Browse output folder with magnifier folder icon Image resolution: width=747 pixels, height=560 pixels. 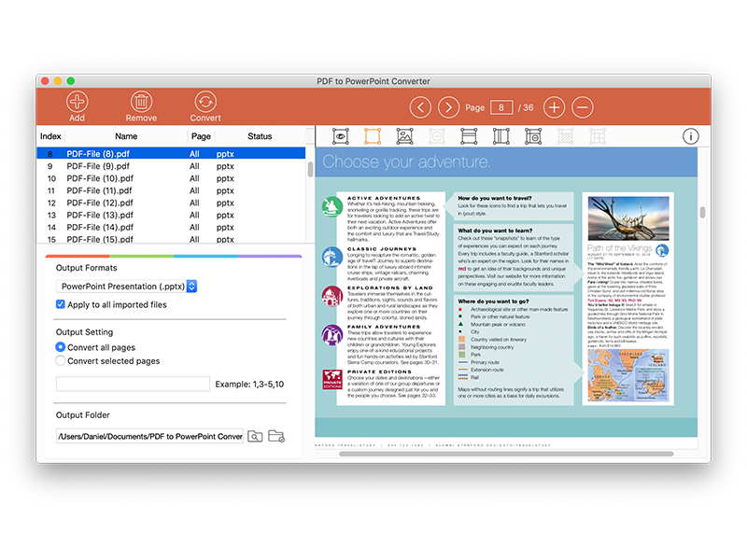pyautogui.click(x=255, y=436)
